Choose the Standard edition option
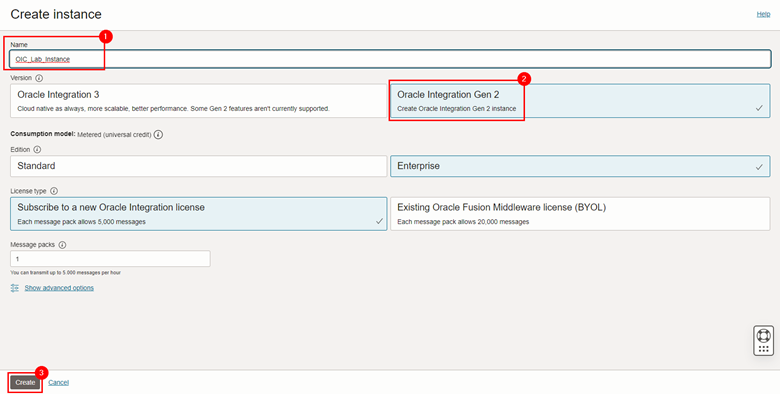Viewport: 780px width, 394px height. [198, 166]
